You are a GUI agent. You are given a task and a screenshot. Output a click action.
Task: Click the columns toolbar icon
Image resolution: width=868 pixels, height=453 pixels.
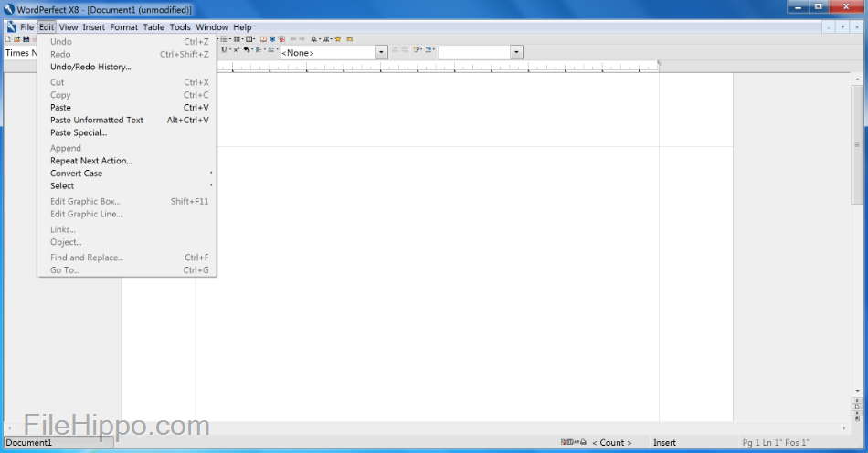pyautogui.click(x=249, y=39)
